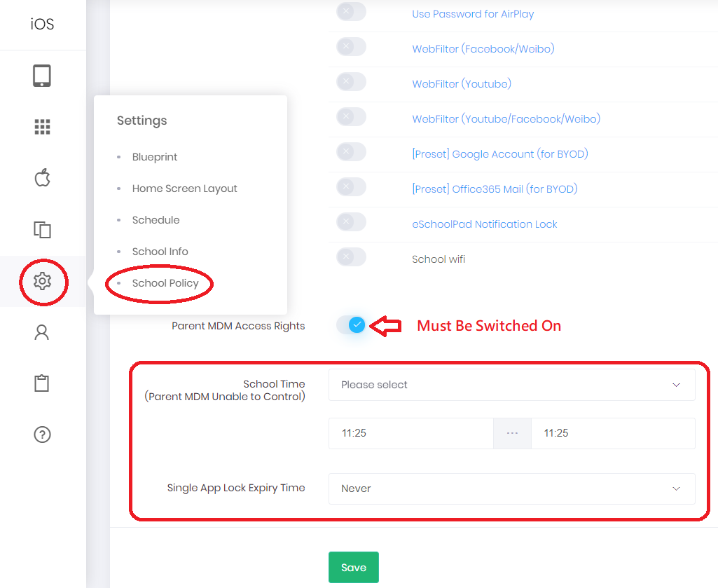
Task: Open the copy documents sidebar icon
Action: pyautogui.click(x=42, y=229)
